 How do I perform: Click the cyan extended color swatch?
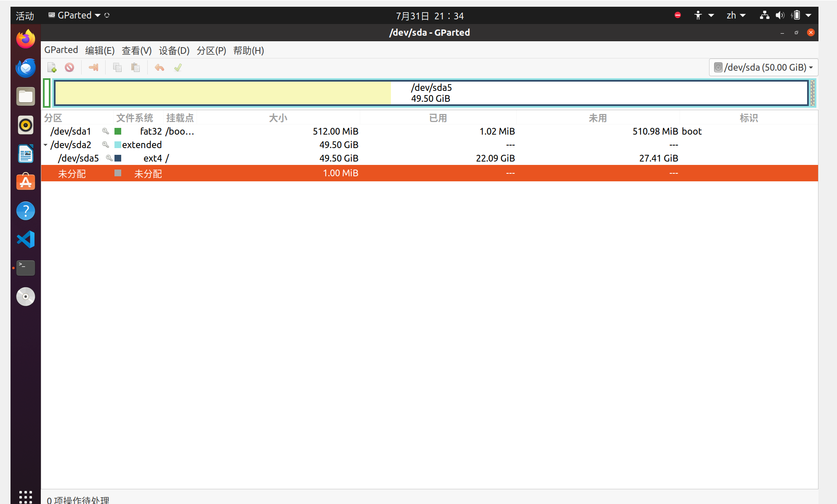coord(118,145)
